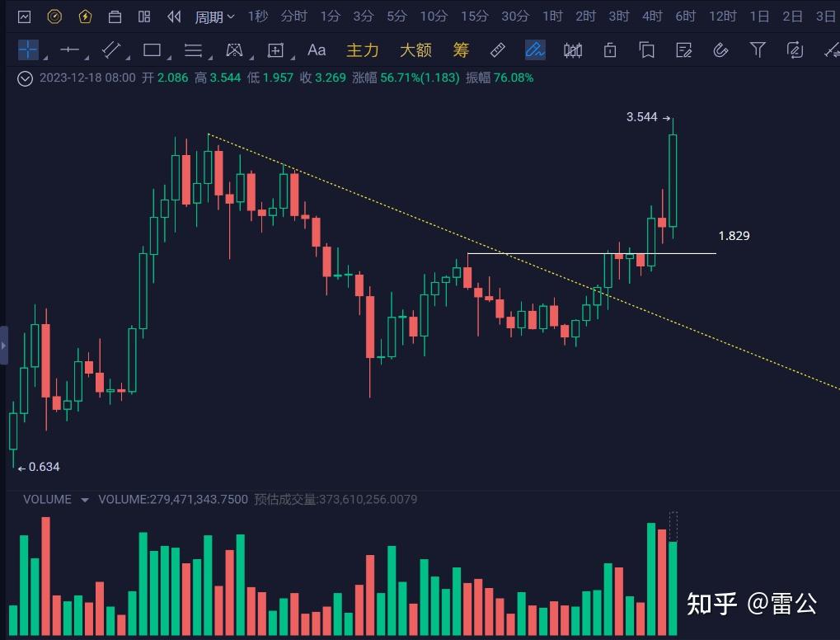The width and height of the screenshot is (840, 640).
Task: Expand horizontal line tool options arrow
Action: (x=87, y=57)
